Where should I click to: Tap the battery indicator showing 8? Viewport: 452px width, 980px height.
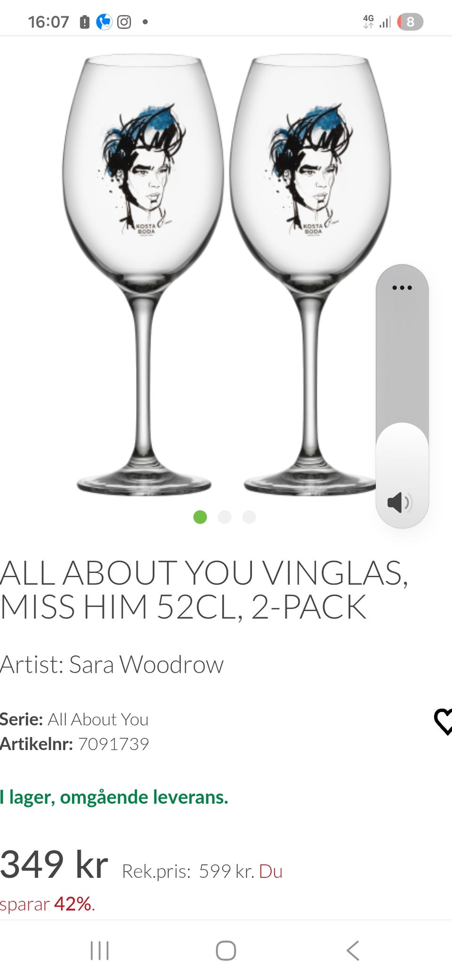click(410, 22)
